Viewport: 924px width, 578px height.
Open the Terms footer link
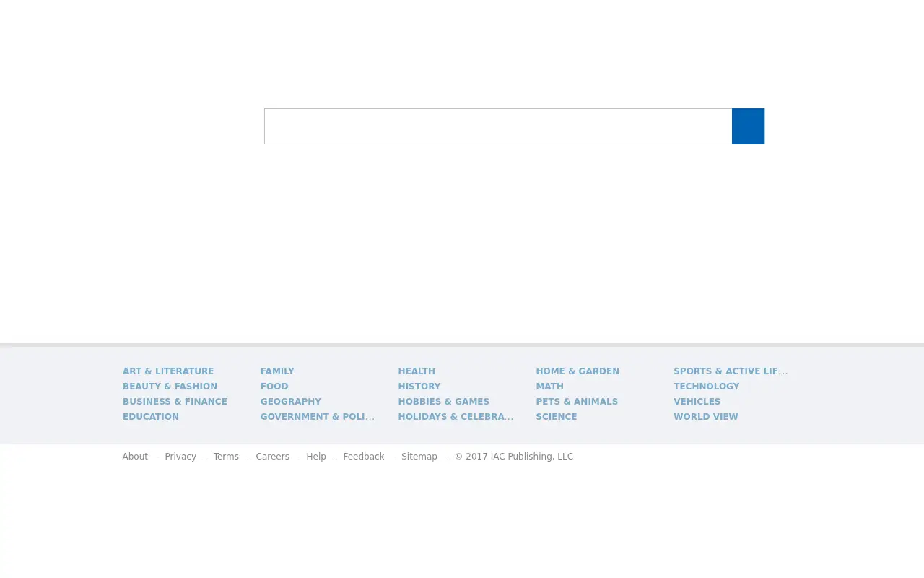226,457
